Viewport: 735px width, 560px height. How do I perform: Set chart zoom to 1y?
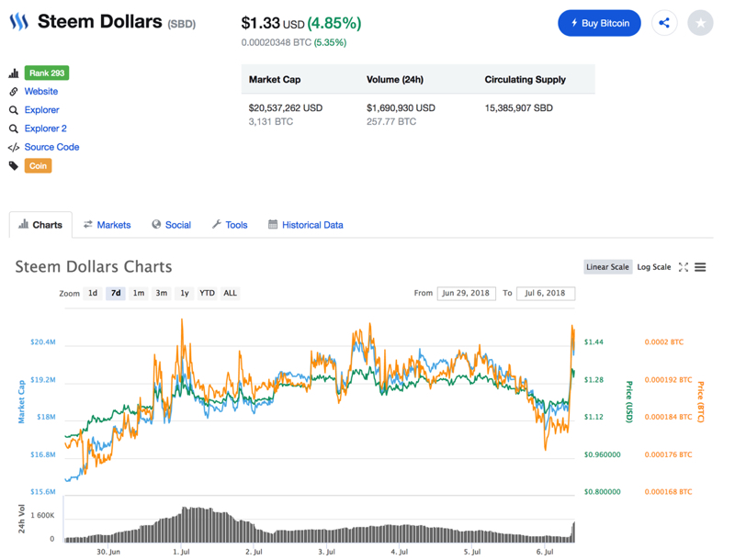(x=185, y=293)
